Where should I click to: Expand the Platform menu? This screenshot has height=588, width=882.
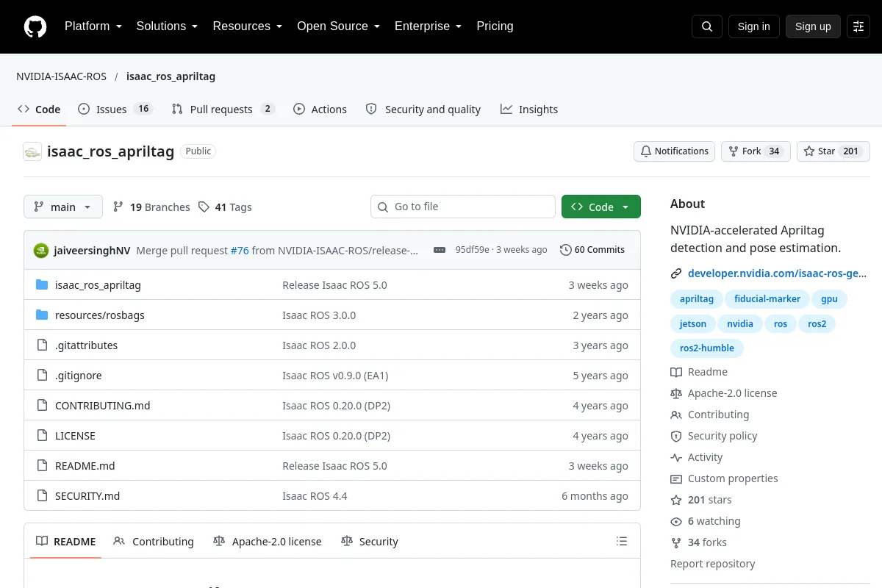93,26
